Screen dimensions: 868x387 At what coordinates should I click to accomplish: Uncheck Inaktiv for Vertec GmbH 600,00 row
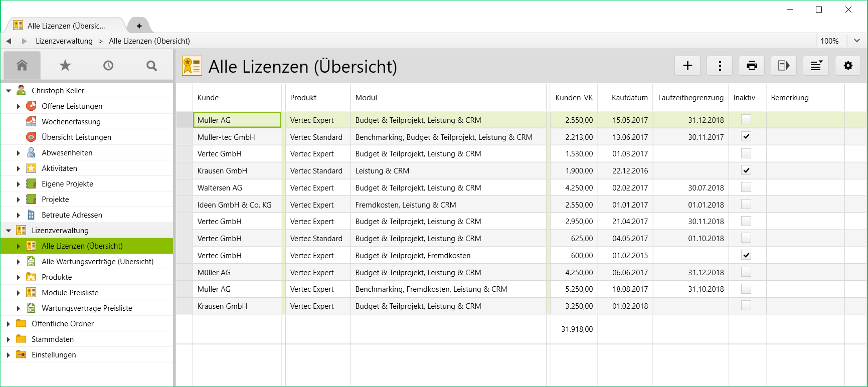pyautogui.click(x=746, y=255)
